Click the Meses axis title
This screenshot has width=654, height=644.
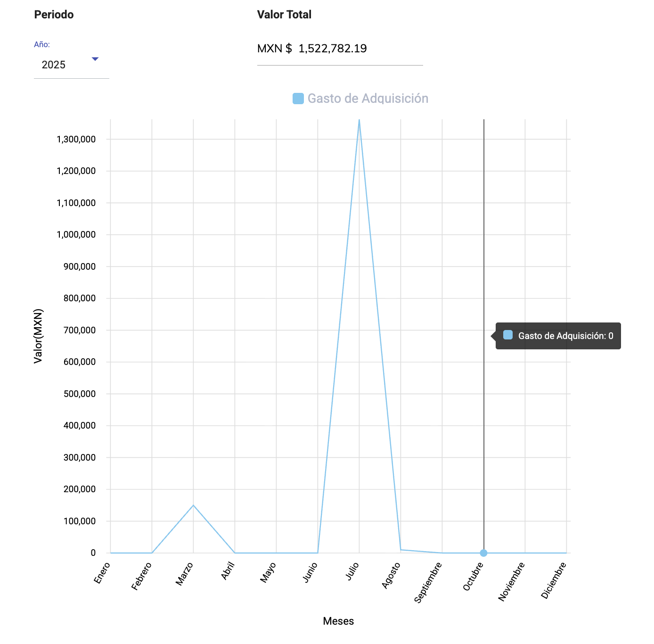(338, 621)
